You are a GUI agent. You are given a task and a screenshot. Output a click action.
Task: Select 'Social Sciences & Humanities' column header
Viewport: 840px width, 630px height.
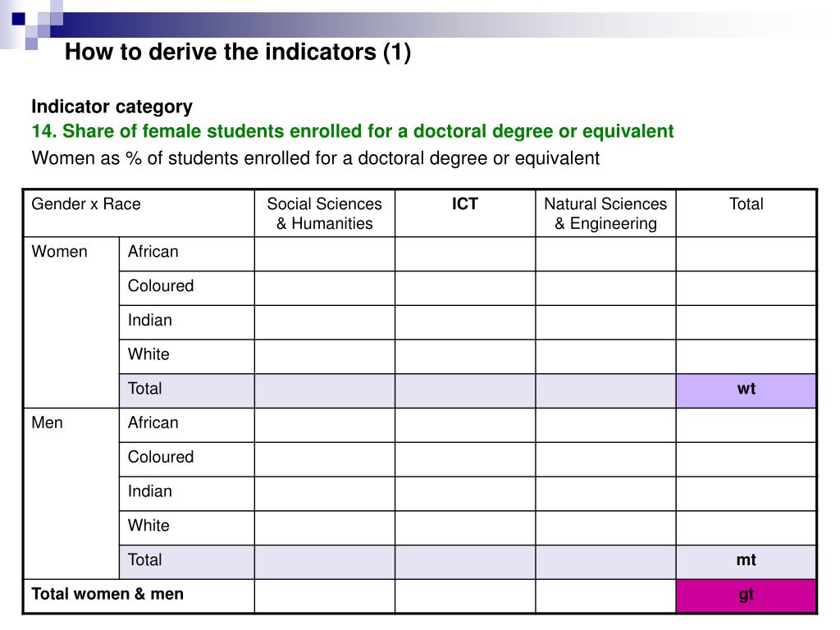click(325, 213)
